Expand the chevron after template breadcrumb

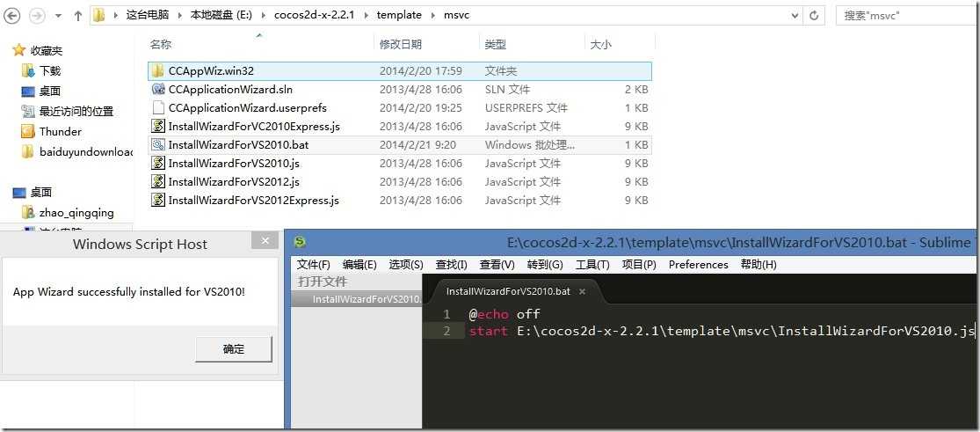[432, 15]
